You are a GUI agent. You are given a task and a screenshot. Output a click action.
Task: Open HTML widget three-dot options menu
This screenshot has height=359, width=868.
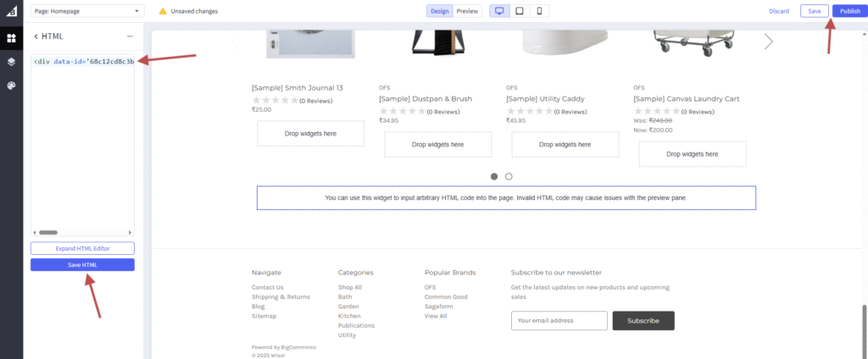pyautogui.click(x=130, y=36)
